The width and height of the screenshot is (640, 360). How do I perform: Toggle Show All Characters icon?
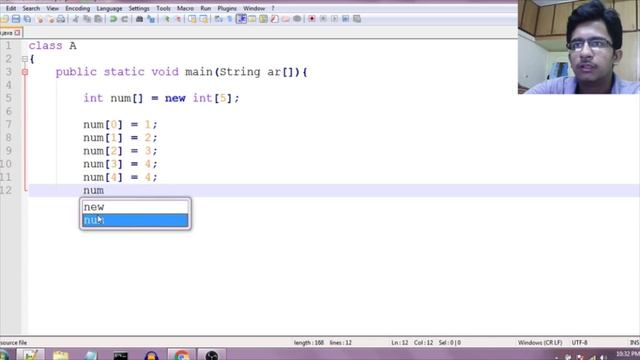(x=229, y=19)
